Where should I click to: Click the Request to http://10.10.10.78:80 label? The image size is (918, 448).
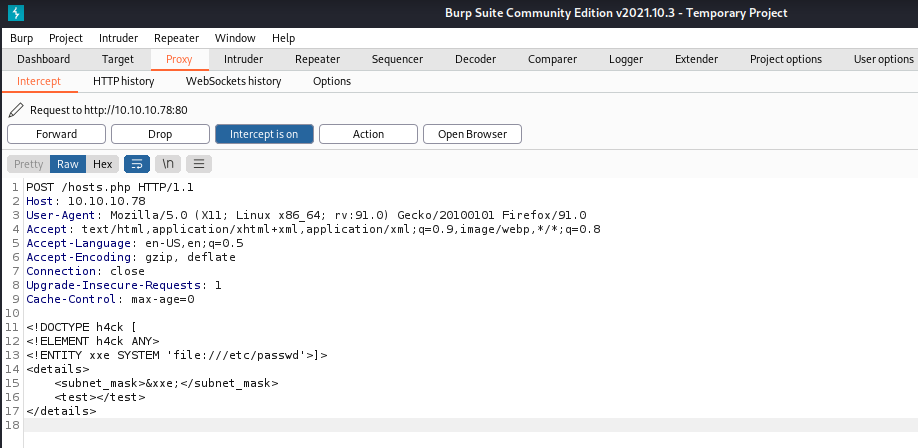109,110
